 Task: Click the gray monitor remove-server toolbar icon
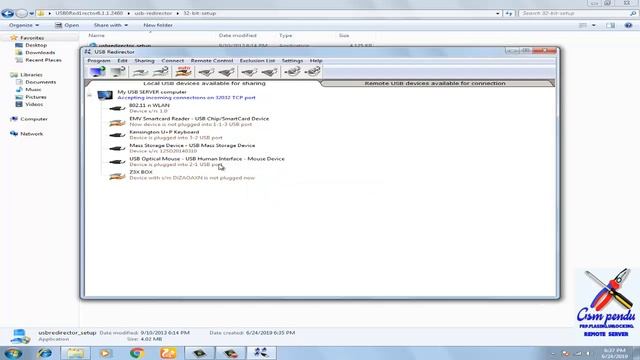118,72
